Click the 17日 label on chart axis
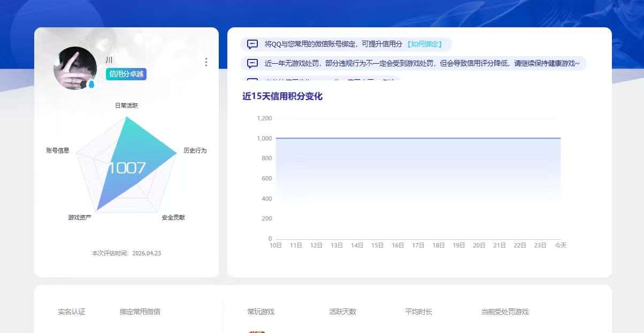This screenshot has height=333, width=644. pyautogui.click(x=418, y=245)
